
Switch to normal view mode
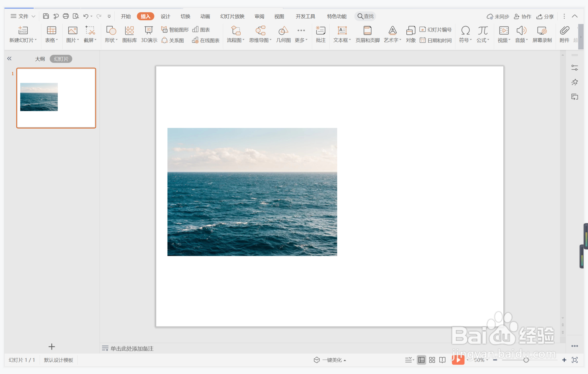click(x=421, y=360)
